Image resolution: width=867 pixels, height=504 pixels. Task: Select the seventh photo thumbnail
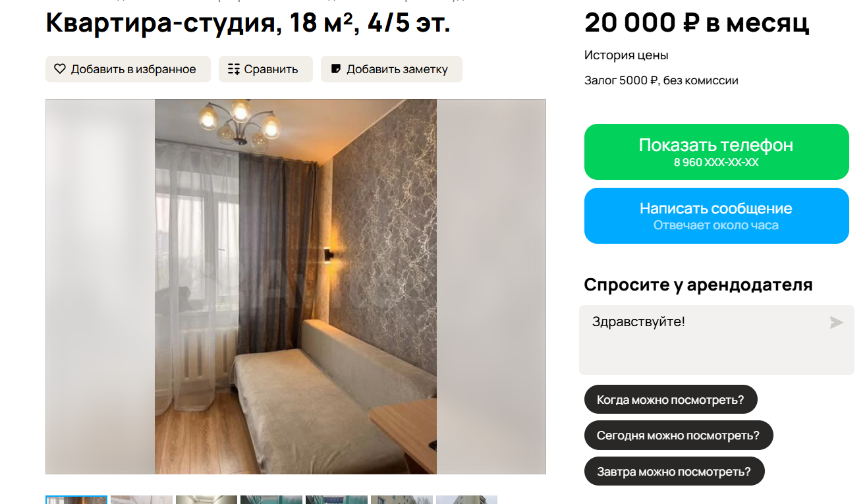pos(466,500)
